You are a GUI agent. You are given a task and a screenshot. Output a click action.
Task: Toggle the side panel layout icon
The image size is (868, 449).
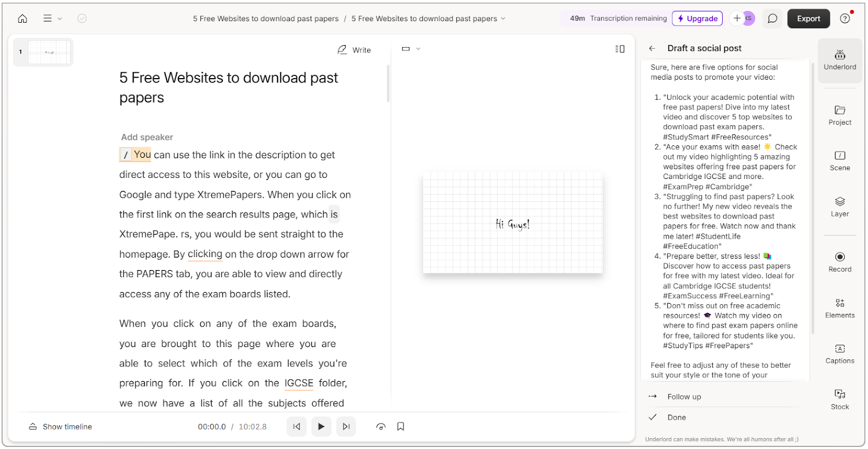(620, 49)
